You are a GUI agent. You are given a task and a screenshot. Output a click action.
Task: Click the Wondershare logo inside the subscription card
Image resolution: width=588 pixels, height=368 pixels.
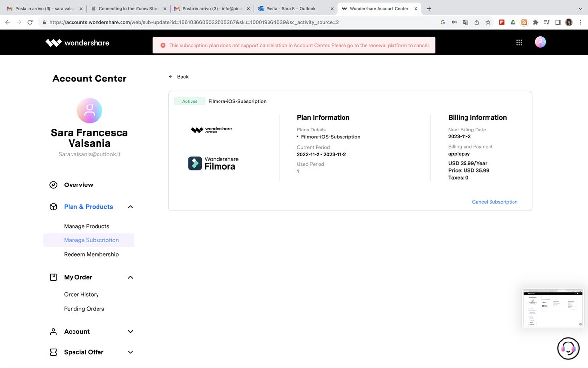click(211, 130)
